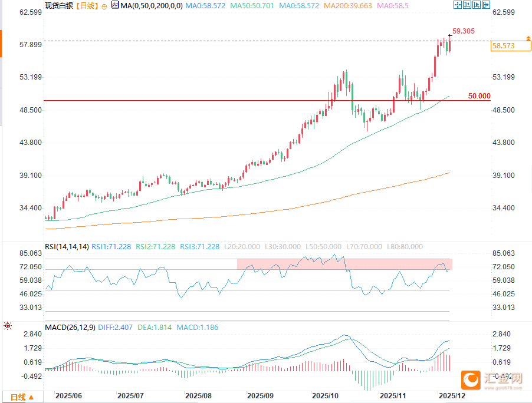Click the 现货白银 chart title
This screenshot has height=403, width=532.
[59, 6]
